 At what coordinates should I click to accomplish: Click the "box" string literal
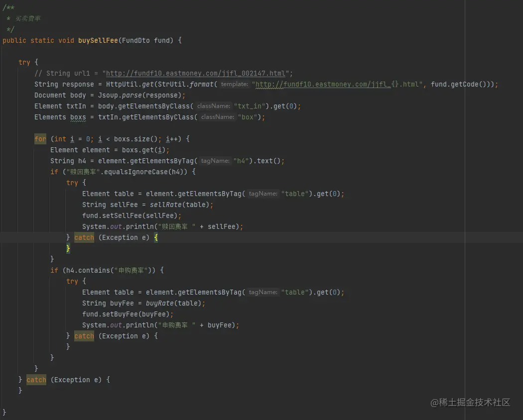point(248,117)
